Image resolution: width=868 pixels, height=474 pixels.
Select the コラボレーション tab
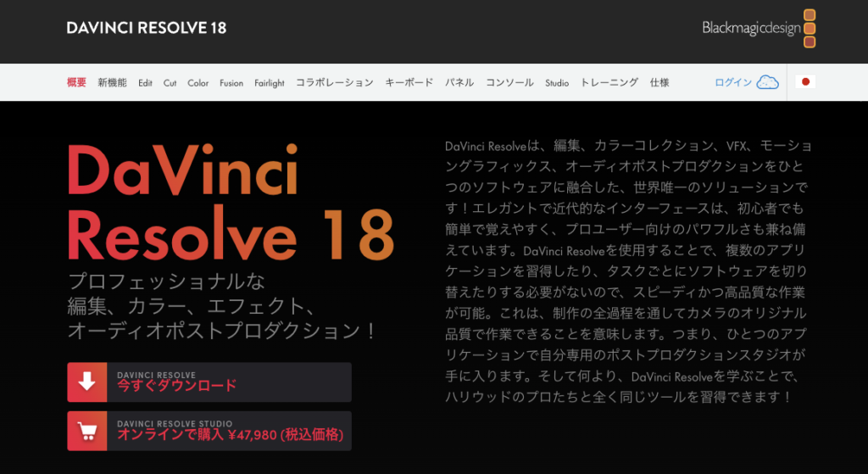[x=334, y=82]
